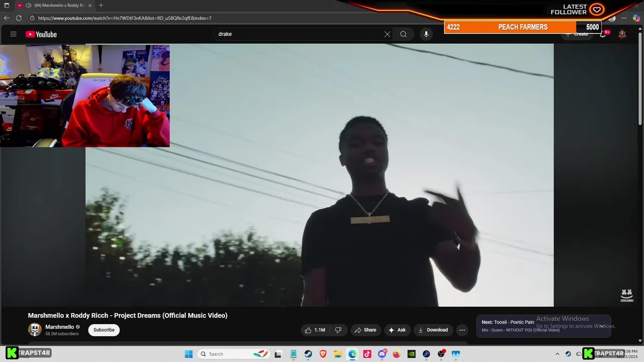Open Steam from the taskbar
Viewport: 644px width, 362px height.
coord(308,354)
